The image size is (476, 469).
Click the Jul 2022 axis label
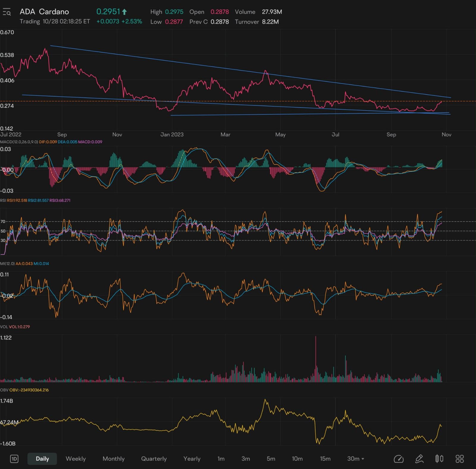pyautogui.click(x=11, y=134)
